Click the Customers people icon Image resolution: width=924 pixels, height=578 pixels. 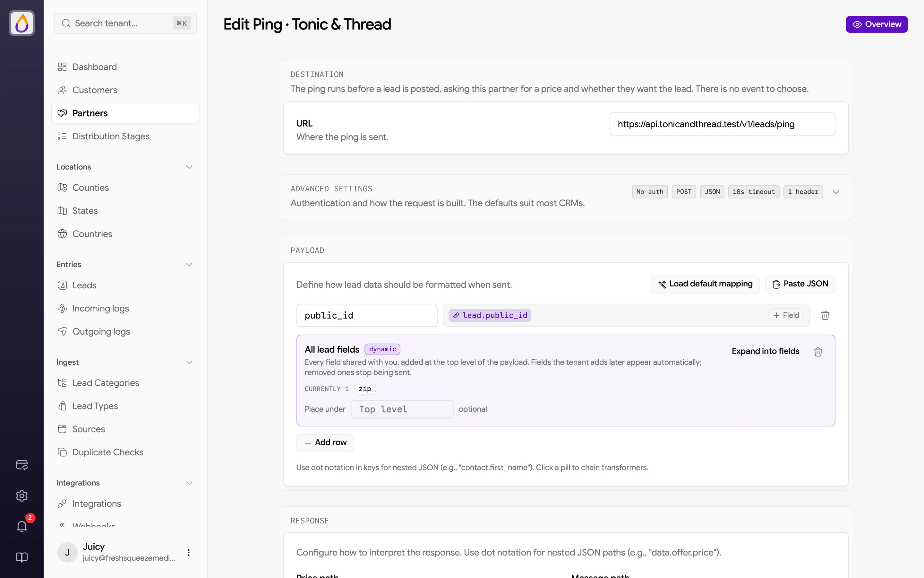[62, 90]
